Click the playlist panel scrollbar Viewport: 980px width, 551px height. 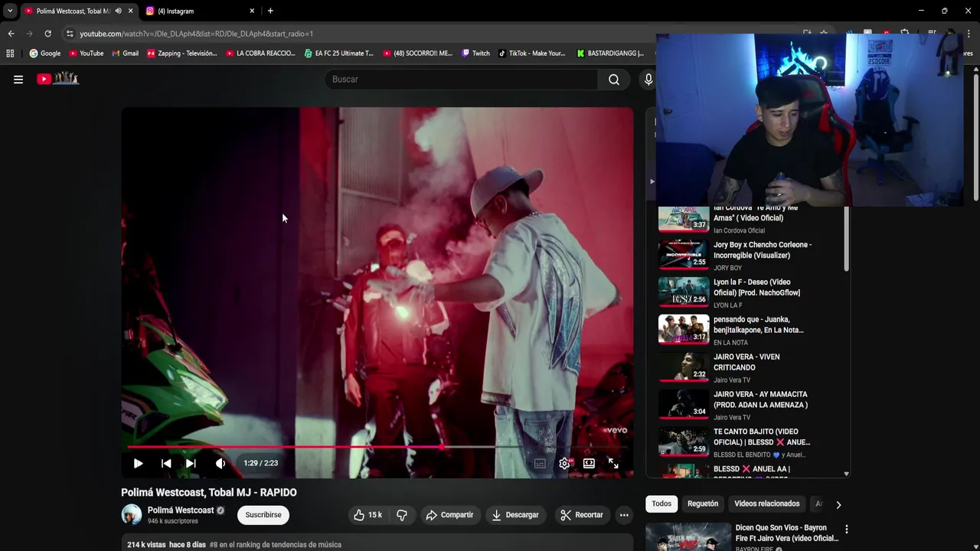(846, 238)
